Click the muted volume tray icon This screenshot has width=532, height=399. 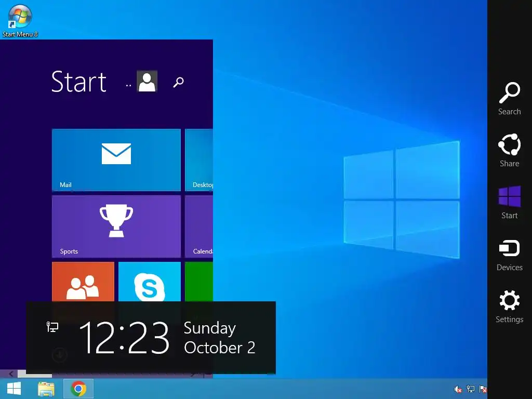pyautogui.click(x=458, y=389)
